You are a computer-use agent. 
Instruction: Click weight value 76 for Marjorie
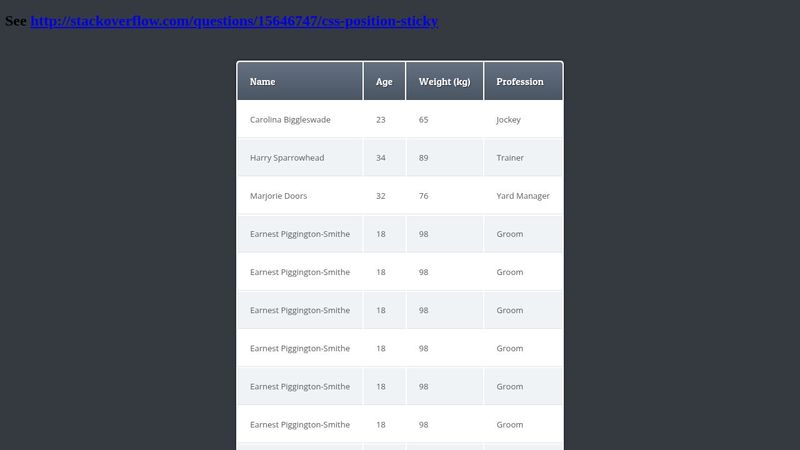pos(423,196)
